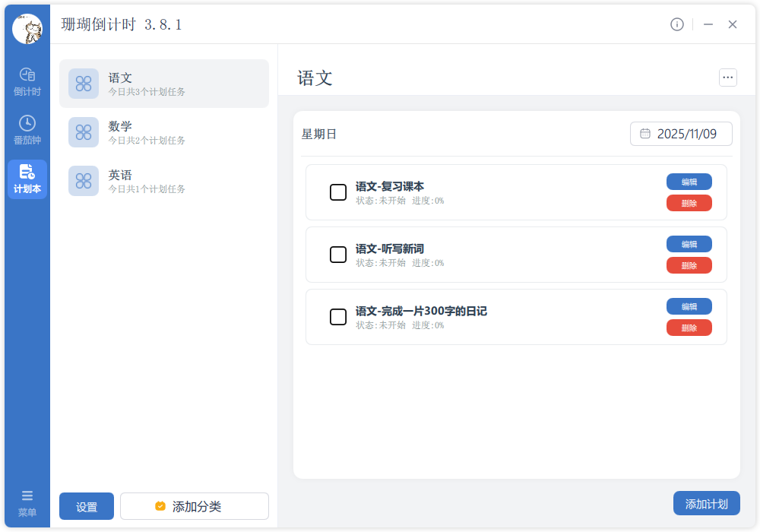
Task: Click the info icon near window controls
Action: (677, 24)
